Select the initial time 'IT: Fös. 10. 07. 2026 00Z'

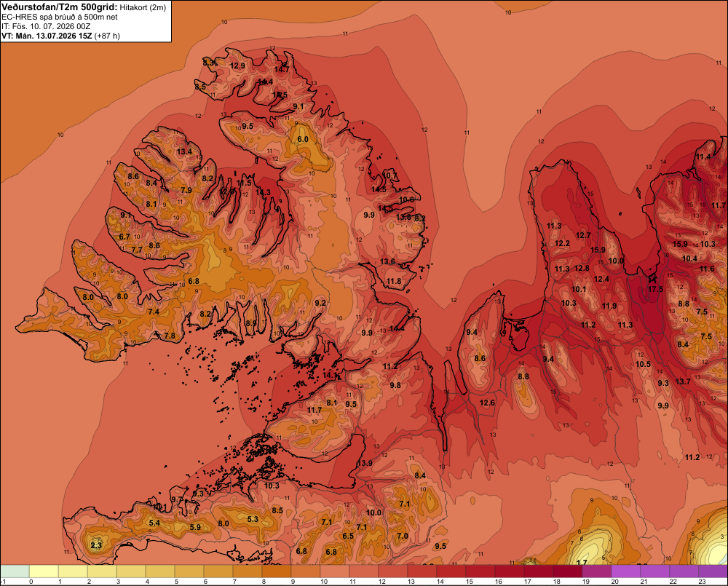click(x=46, y=26)
